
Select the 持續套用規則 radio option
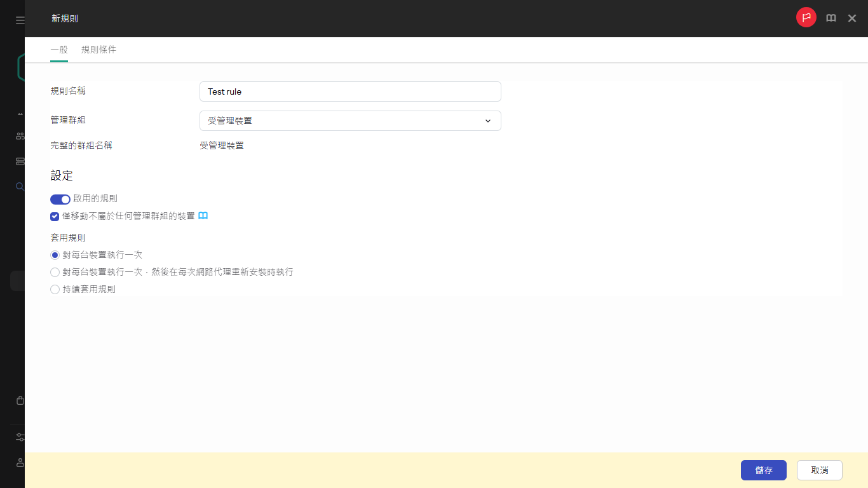[x=55, y=289]
